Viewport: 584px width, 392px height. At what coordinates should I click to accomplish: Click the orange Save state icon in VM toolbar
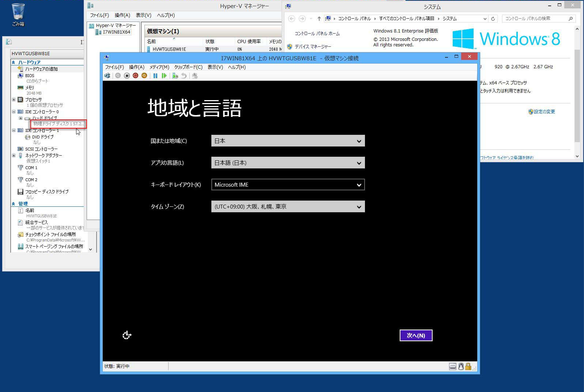[x=144, y=76]
